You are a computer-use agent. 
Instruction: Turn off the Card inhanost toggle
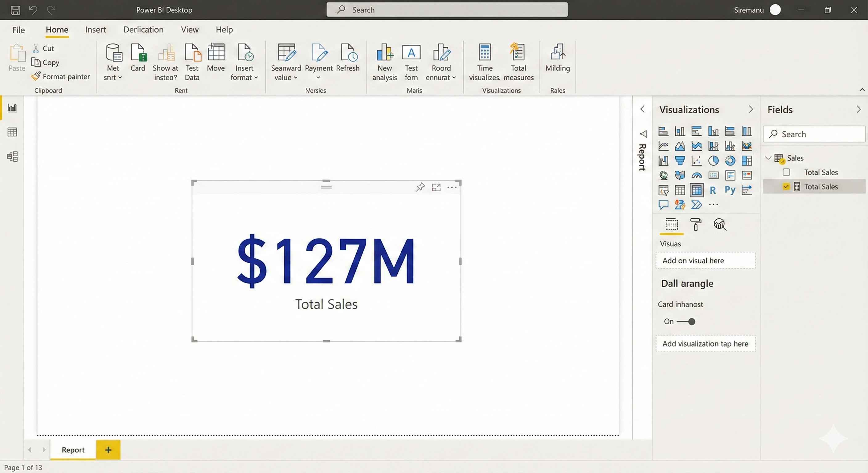pos(687,321)
